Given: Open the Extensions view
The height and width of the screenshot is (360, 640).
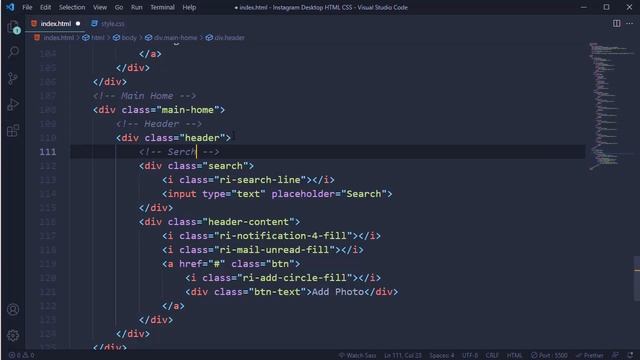Looking at the screenshot, I should (13, 131).
